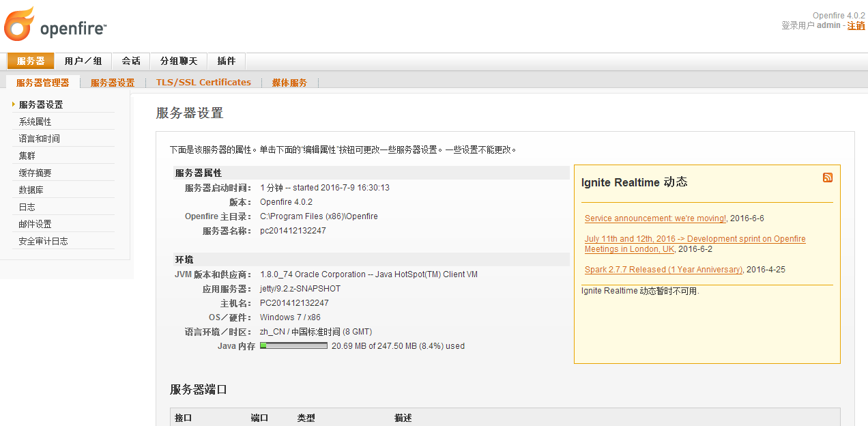Open the 插件 tab
868x426 pixels.
coord(227,61)
